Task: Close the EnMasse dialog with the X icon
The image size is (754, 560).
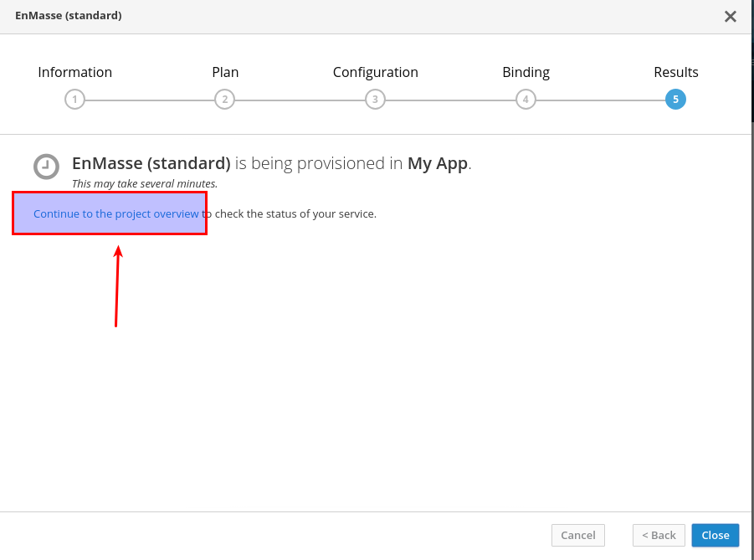Action: click(730, 17)
